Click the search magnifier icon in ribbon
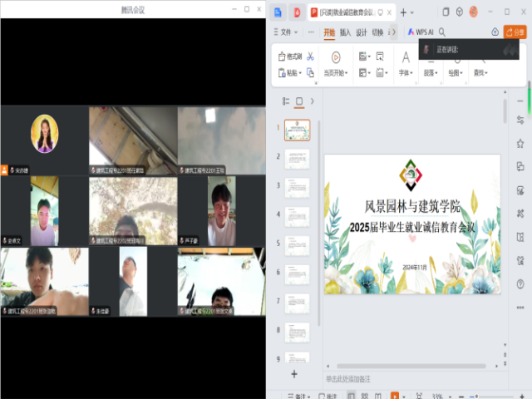This screenshot has height=399, width=532. [442, 32]
